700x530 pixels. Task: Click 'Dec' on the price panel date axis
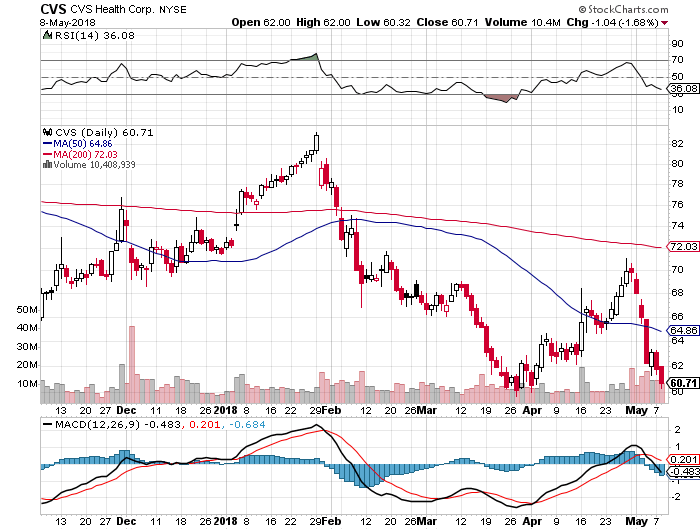pyautogui.click(x=126, y=410)
